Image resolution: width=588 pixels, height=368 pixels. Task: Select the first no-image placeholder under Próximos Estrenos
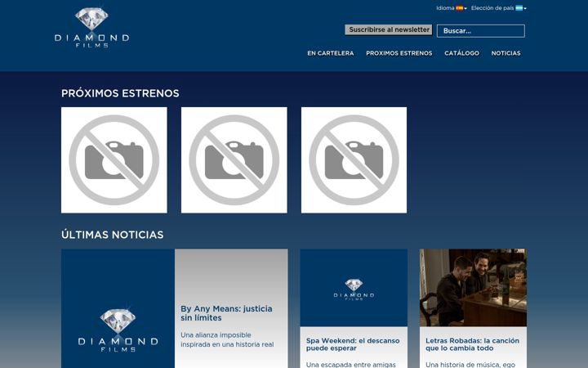coord(114,160)
